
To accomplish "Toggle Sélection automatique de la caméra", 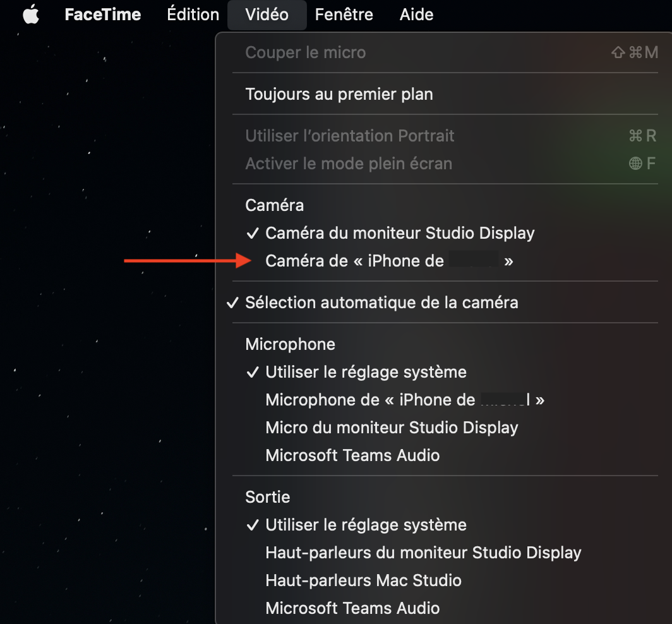I will [x=381, y=303].
